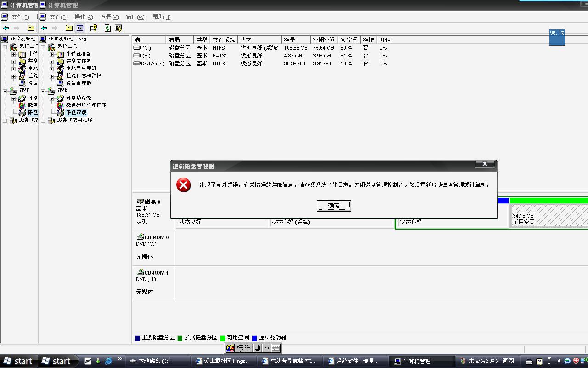Switch to 本地磁盘 (C:) taskbar window
Image resolution: width=588 pixels, height=368 pixels.
(x=158, y=361)
